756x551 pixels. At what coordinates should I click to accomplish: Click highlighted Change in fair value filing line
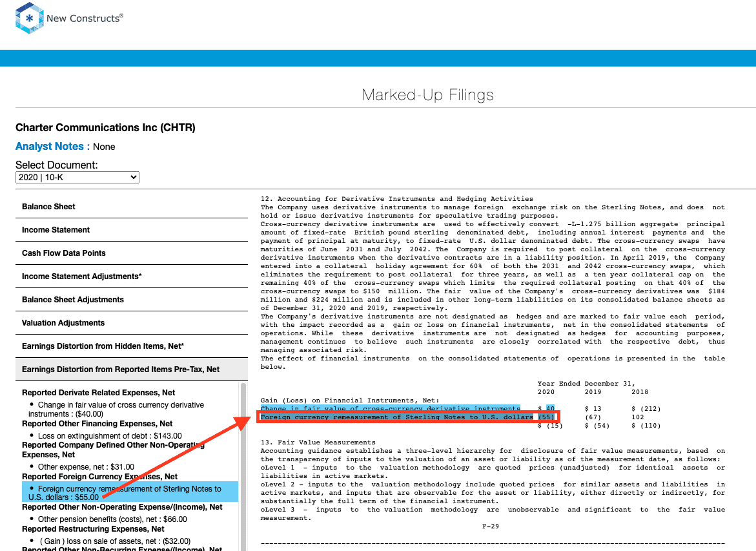390,409
